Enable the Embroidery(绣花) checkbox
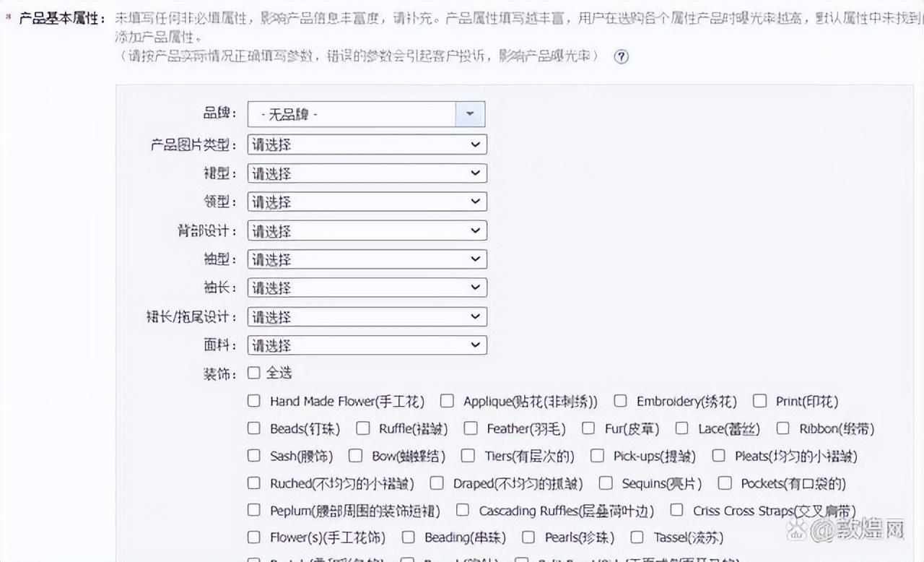 point(620,400)
